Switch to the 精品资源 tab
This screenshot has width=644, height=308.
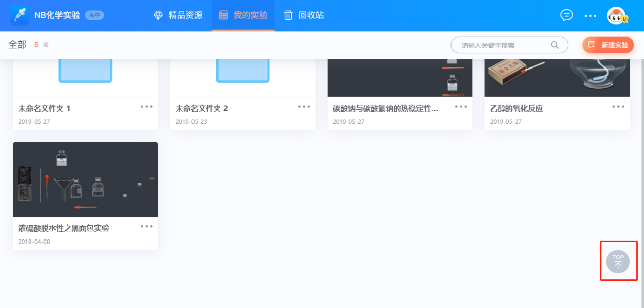click(x=178, y=15)
